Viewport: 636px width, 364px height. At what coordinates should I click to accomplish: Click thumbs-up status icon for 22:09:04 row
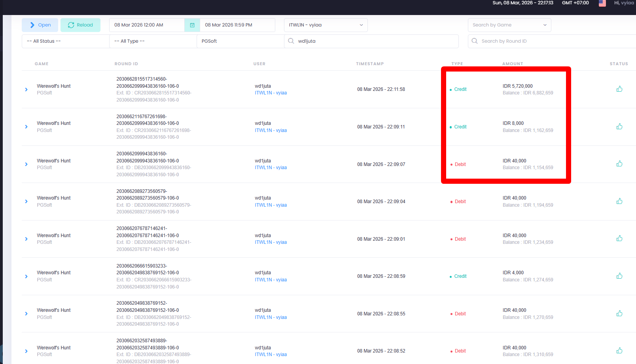pos(619,201)
